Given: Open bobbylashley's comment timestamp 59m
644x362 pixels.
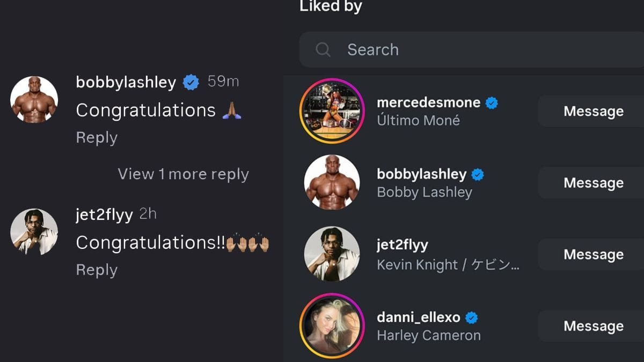Looking at the screenshot, I should coord(223,82).
